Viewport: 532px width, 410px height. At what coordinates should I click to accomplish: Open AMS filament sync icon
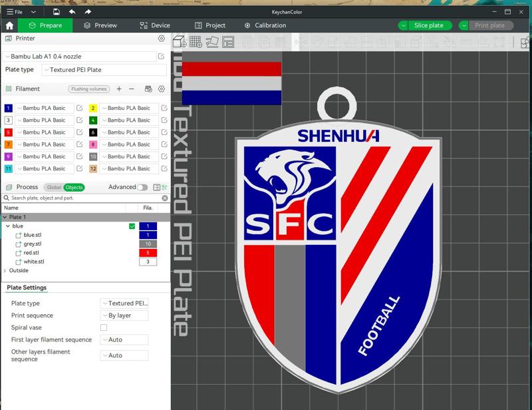tap(148, 89)
